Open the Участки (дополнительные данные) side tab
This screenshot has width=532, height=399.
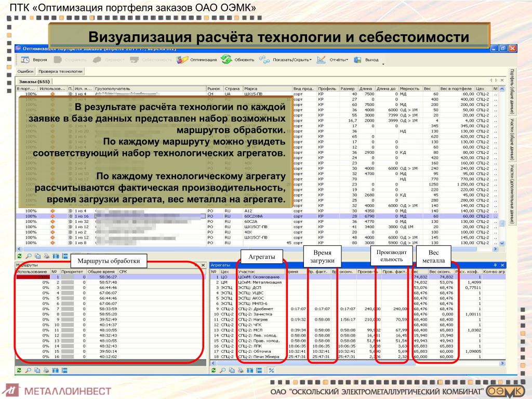click(x=512, y=194)
